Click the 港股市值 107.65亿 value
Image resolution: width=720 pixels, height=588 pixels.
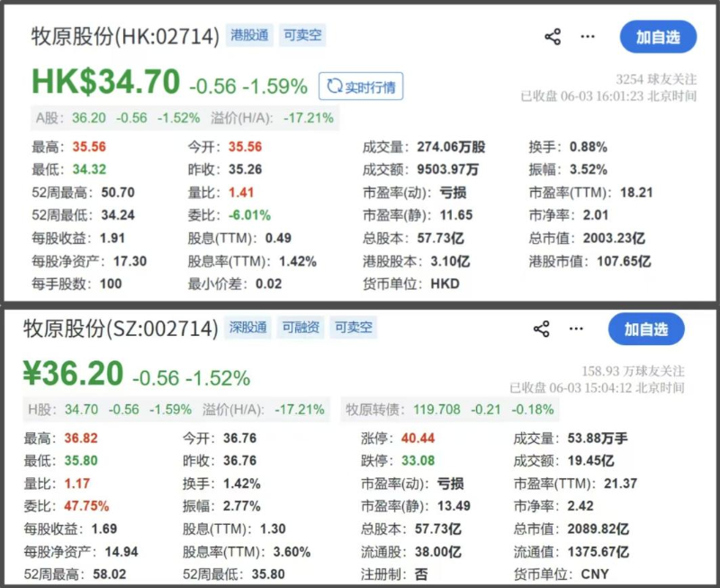[x=624, y=261]
